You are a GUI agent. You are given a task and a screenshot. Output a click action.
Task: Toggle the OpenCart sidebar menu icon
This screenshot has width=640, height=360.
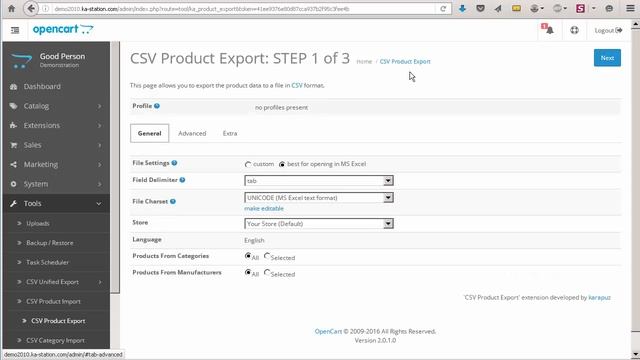[15, 30]
